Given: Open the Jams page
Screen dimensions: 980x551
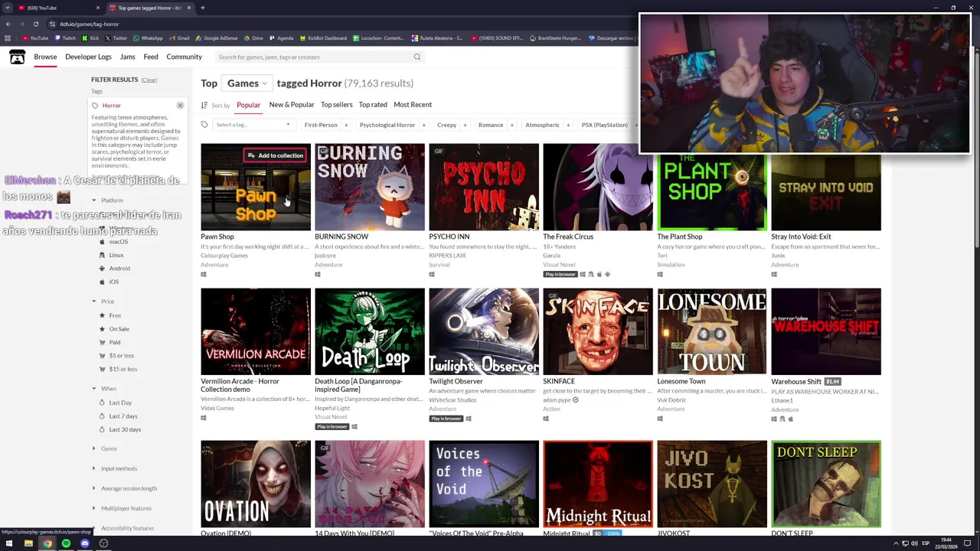Looking at the screenshot, I should pyautogui.click(x=128, y=57).
